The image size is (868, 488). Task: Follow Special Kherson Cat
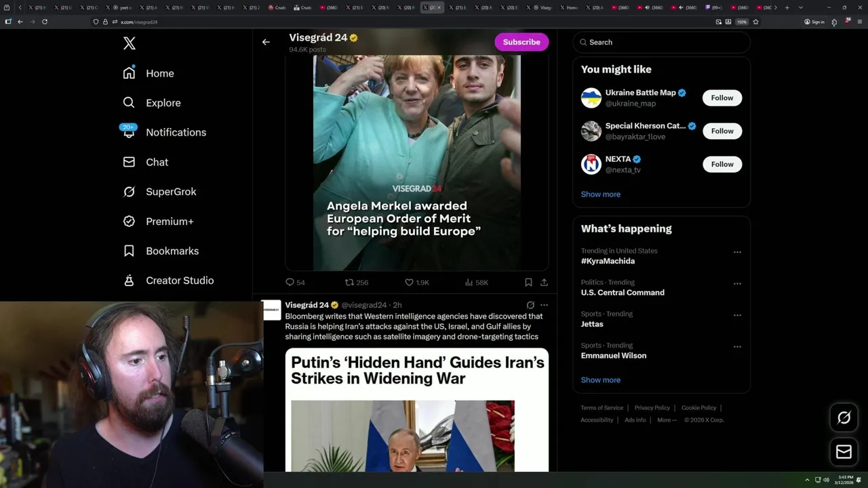[722, 131]
